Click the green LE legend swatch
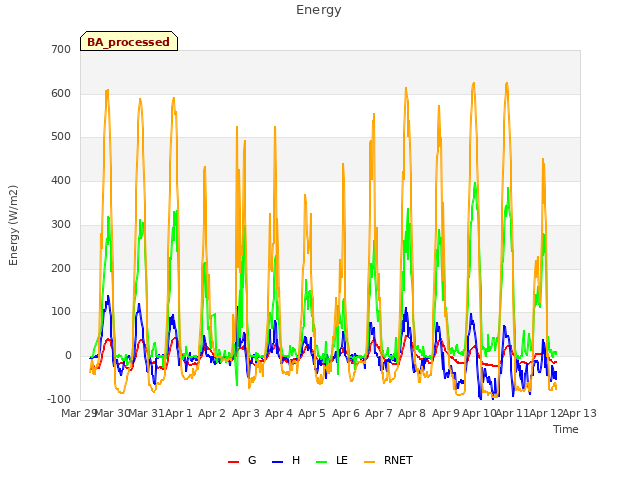 pyautogui.click(x=322, y=462)
